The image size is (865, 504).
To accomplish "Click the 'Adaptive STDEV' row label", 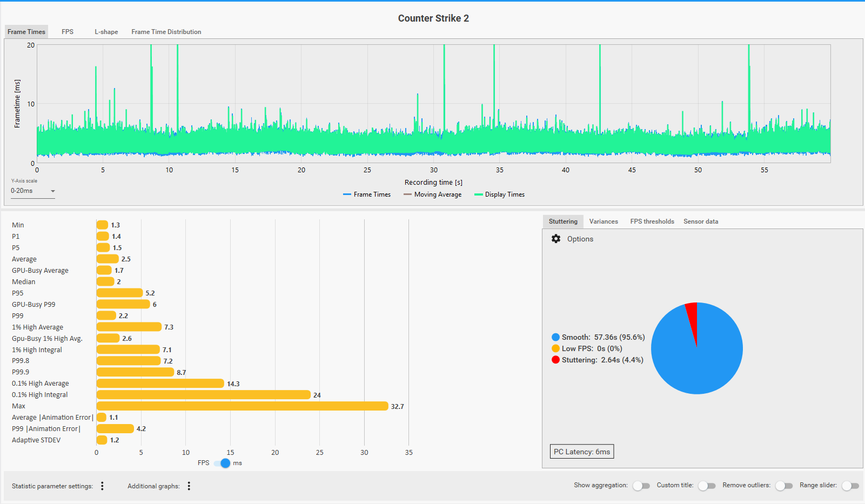I will click(36, 440).
